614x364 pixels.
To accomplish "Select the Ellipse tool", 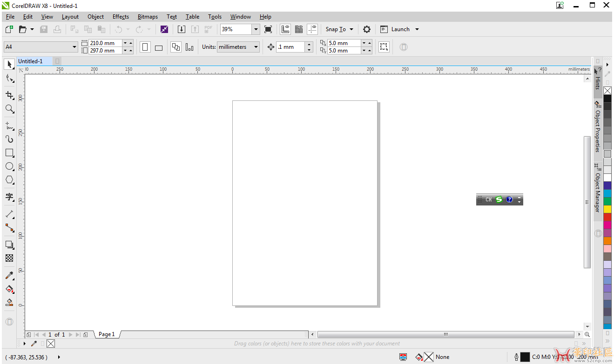I will pos(9,166).
